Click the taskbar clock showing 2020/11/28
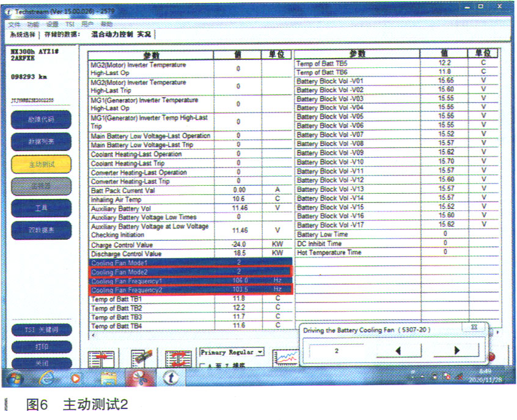 pos(485,375)
